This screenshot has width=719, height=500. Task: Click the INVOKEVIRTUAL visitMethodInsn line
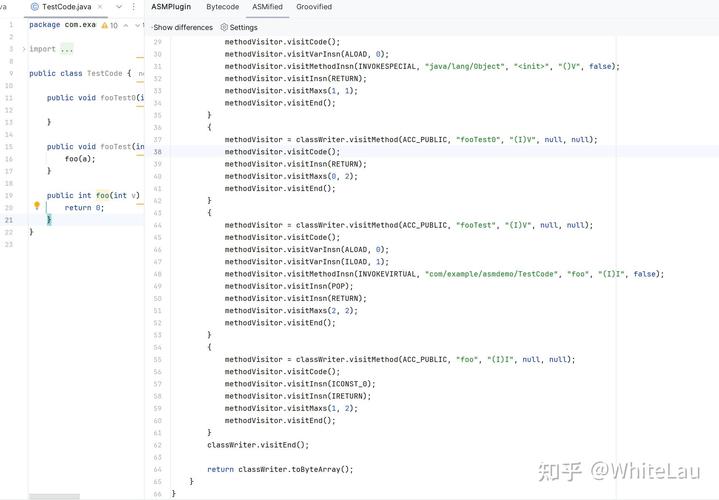coord(444,274)
